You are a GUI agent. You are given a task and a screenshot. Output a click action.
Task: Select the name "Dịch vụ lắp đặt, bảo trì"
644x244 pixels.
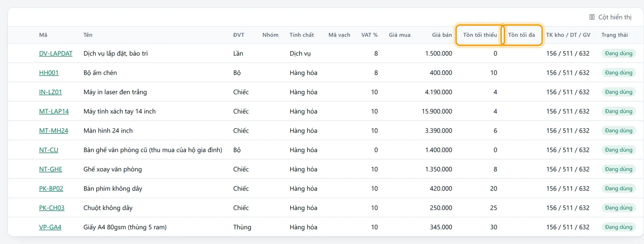(116, 53)
